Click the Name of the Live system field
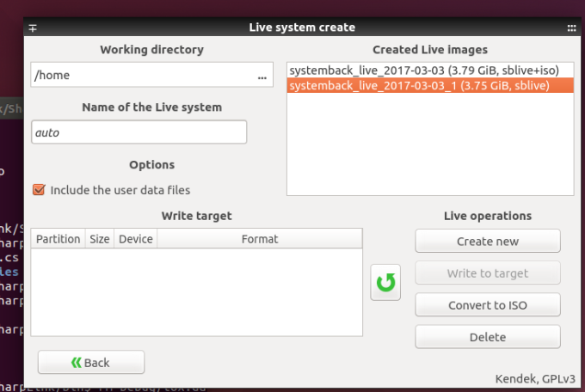This screenshot has height=392, width=585. pos(139,132)
